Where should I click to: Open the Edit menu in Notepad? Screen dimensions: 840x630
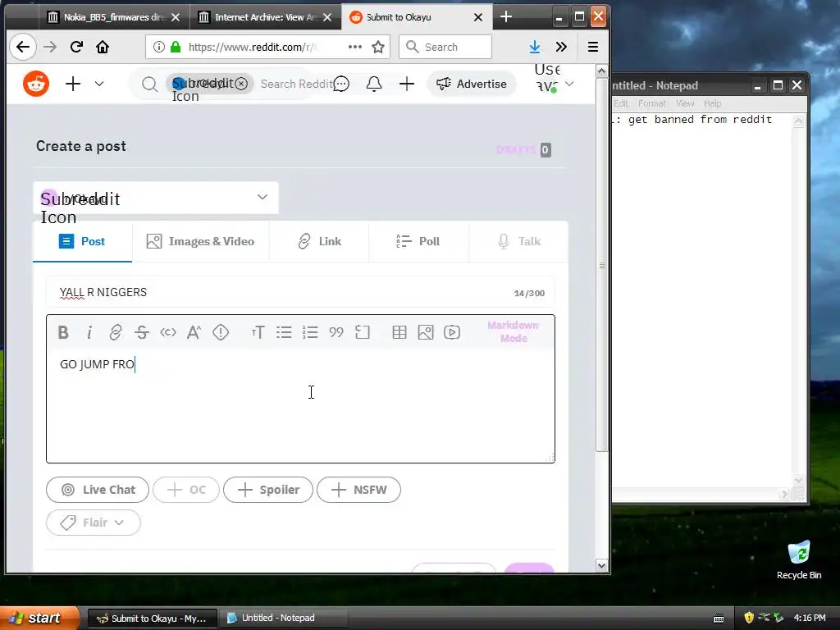tap(621, 103)
